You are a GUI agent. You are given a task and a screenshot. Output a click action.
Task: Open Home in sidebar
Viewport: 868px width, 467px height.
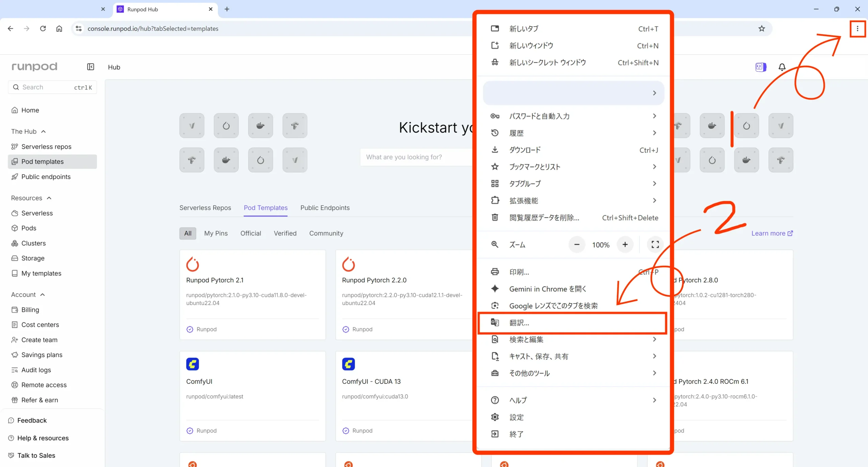coord(52,110)
